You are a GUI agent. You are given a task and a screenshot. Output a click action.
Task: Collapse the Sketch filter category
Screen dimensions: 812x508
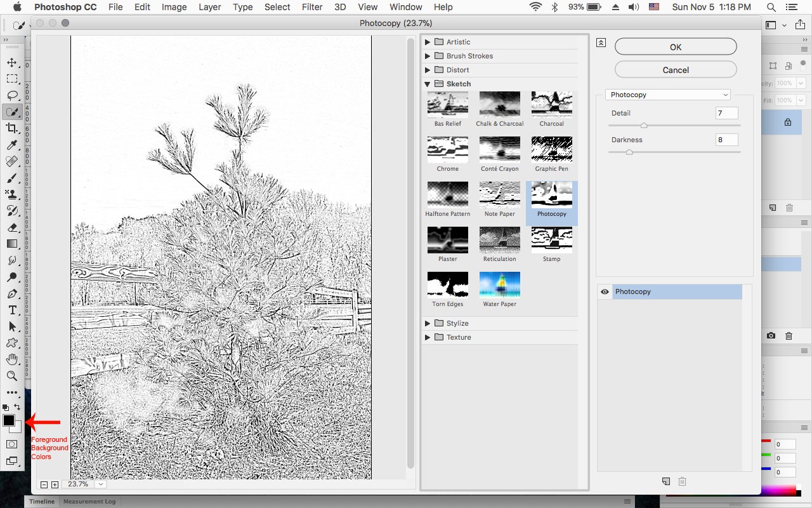pyautogui.click(x=426, y=83)
